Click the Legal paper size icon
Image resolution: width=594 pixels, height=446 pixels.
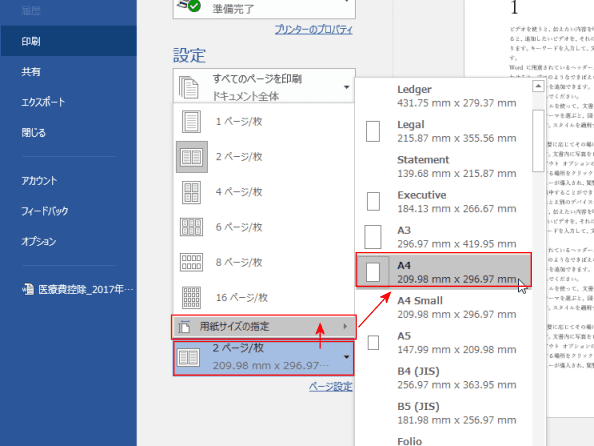[373, 131]
